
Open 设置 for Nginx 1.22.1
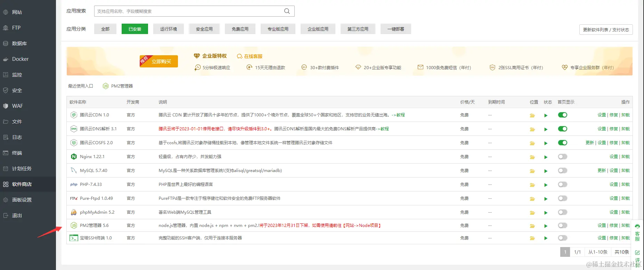[614, 157]
